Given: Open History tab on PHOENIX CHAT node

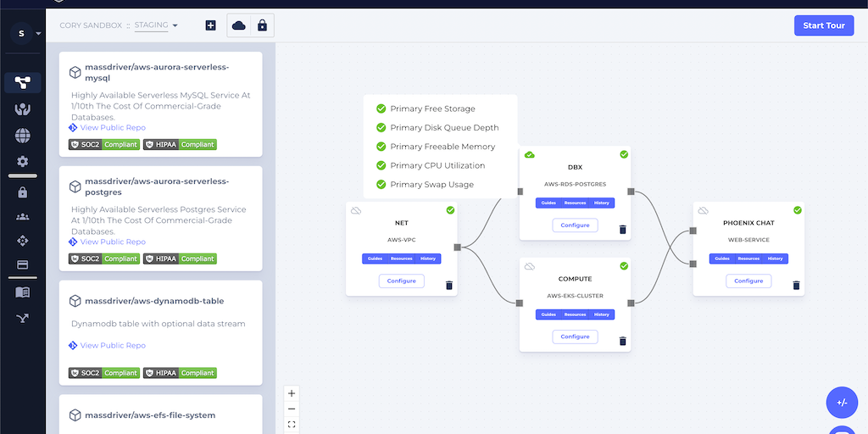Looking at the screenshot, I should pos(775,259).
